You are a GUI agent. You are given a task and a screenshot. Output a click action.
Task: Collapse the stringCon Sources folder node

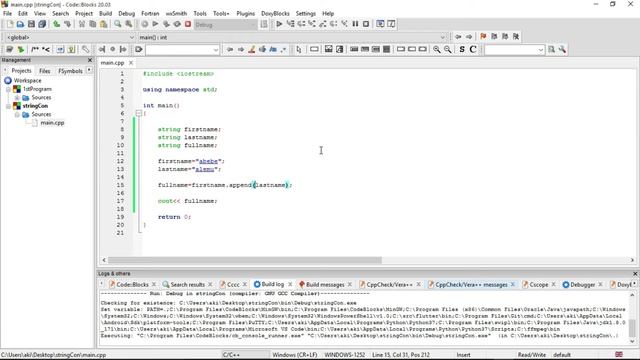[17, 115]
